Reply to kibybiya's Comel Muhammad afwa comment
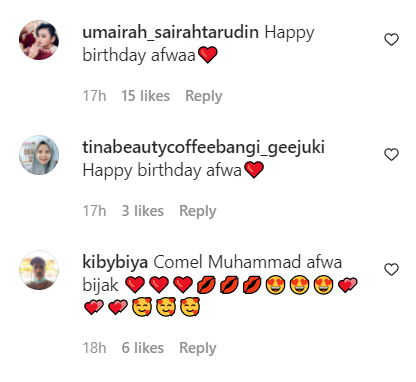 (198, 348)
